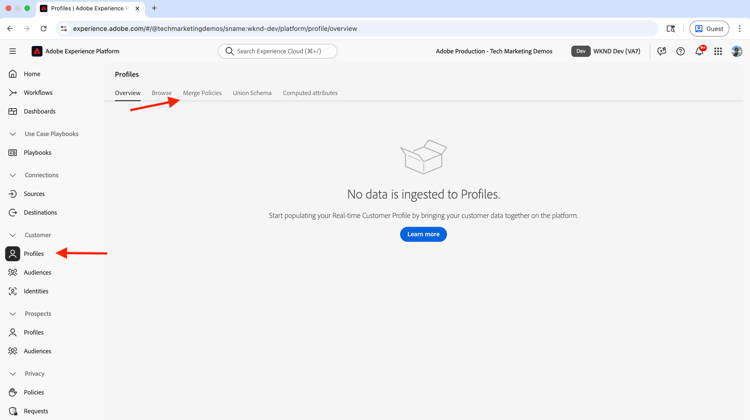Switch to the Browse tab
Viewport: 750px width, 420px height.
(162, 93)
